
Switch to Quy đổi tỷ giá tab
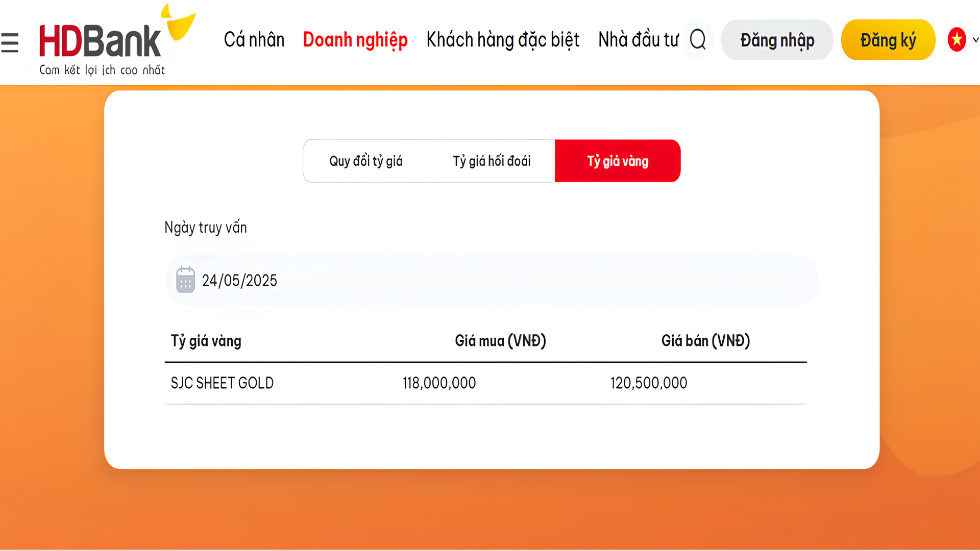pyautogui.click(x=366, y=161)
